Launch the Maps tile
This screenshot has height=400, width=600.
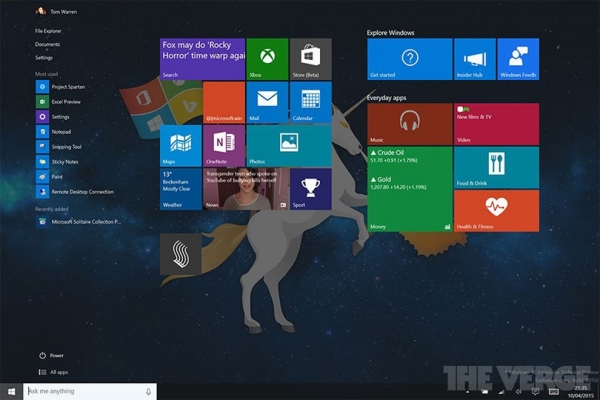(x=181, y=145)
